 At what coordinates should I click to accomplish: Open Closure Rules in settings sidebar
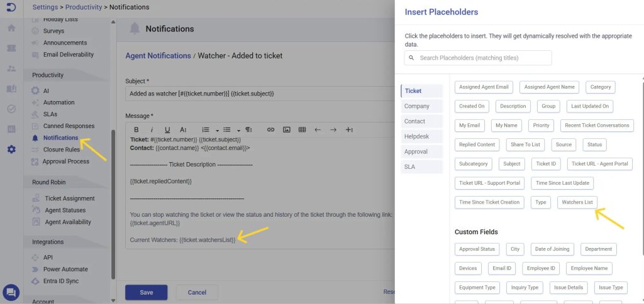click(61, 149)
